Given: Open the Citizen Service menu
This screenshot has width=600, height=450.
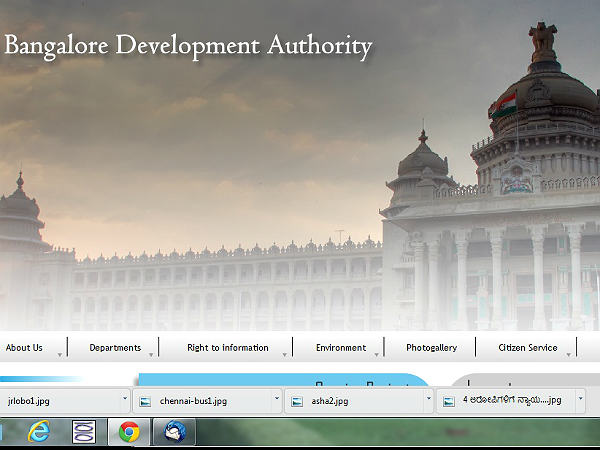Looking at the screenshot, I should 528,348.
